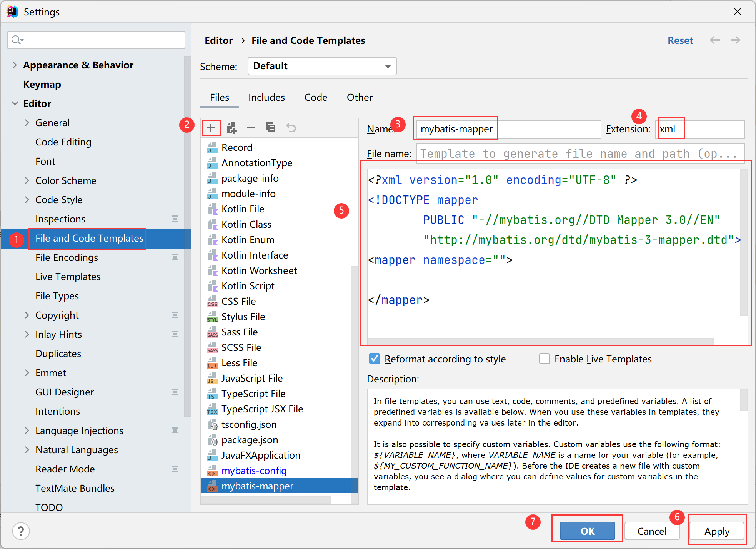Click the File Encodings project-level icon
The height and width of the screenshot is (549, 756).
[175, 257]
